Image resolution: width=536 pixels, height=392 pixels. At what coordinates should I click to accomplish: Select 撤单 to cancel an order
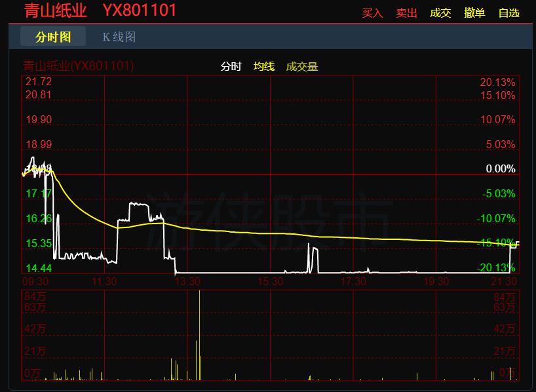click(474, 13)
